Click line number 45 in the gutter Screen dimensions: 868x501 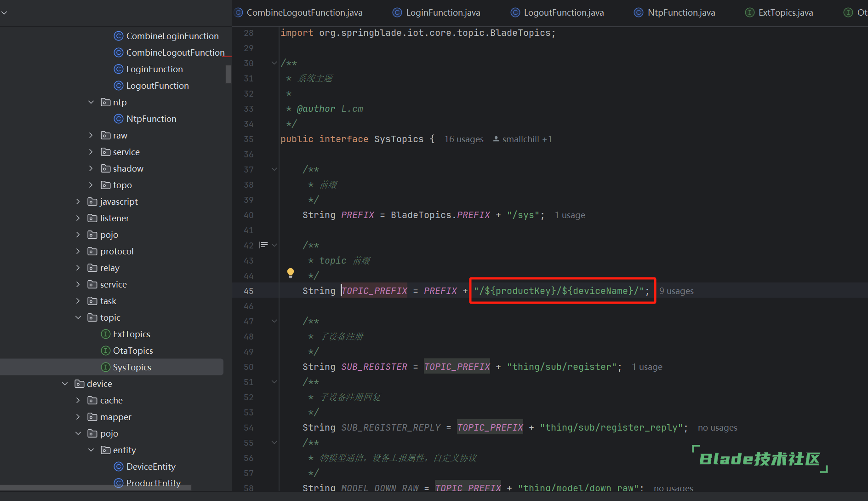click(248, 291)
